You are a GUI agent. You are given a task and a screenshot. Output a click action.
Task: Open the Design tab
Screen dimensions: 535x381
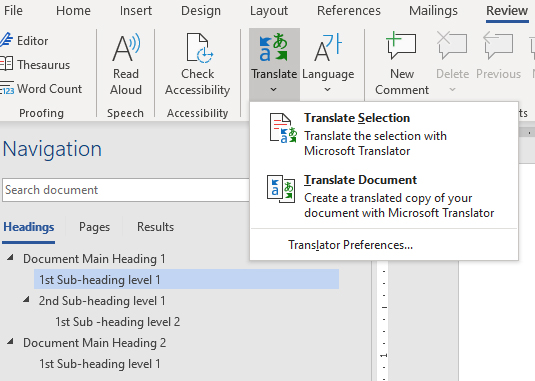coord(201,11)
